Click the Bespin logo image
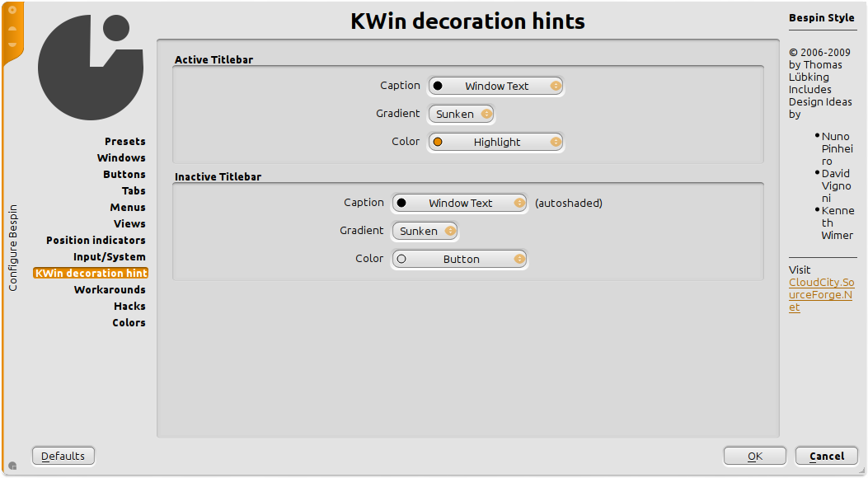 [x=91, y=67]
